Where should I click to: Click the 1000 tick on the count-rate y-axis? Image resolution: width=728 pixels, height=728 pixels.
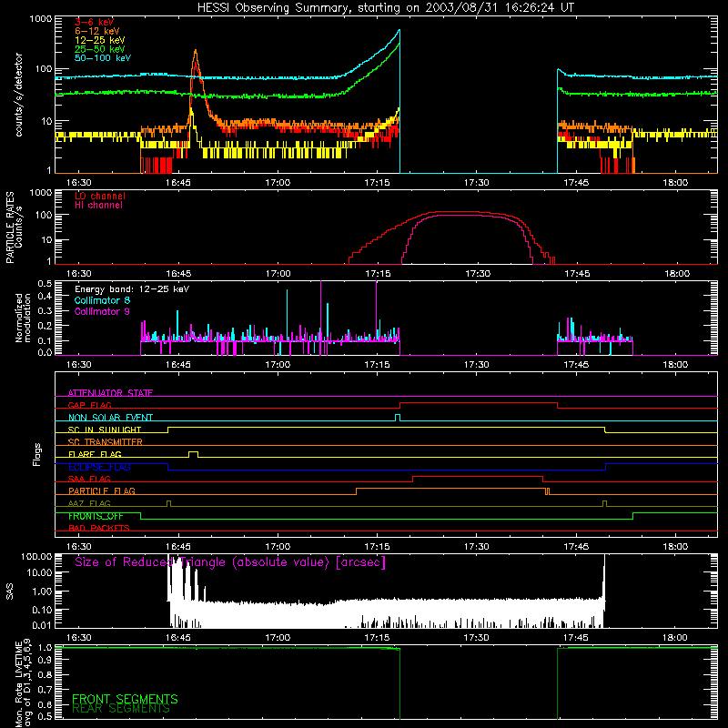40,19
